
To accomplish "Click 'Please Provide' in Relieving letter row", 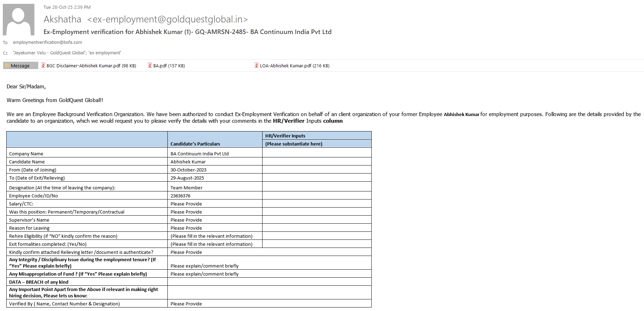I will tap(186, 252).
